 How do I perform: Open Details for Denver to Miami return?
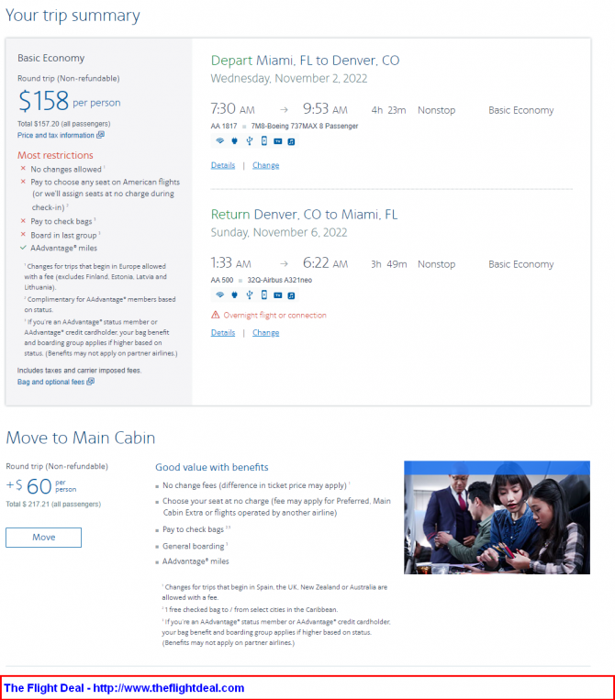tap(223, 333)
